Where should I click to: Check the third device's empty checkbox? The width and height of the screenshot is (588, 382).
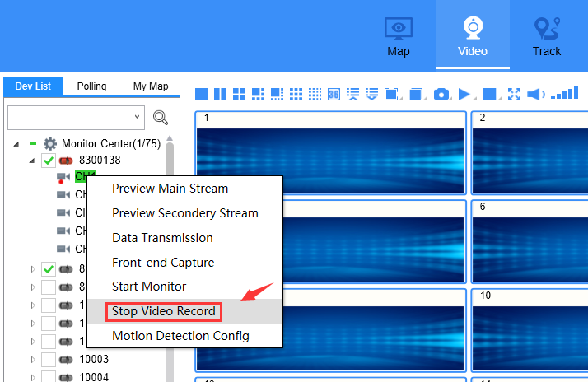[49, 286]
